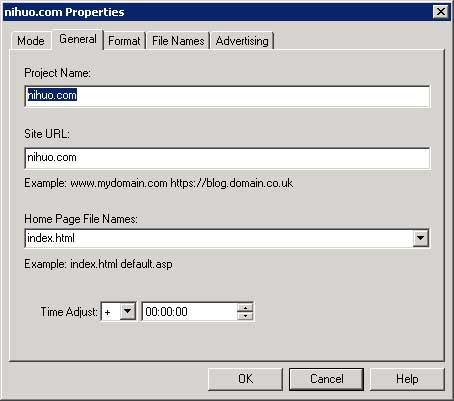
Task: Close the nihuo.com Properties dialog
Action: (441, 12)
